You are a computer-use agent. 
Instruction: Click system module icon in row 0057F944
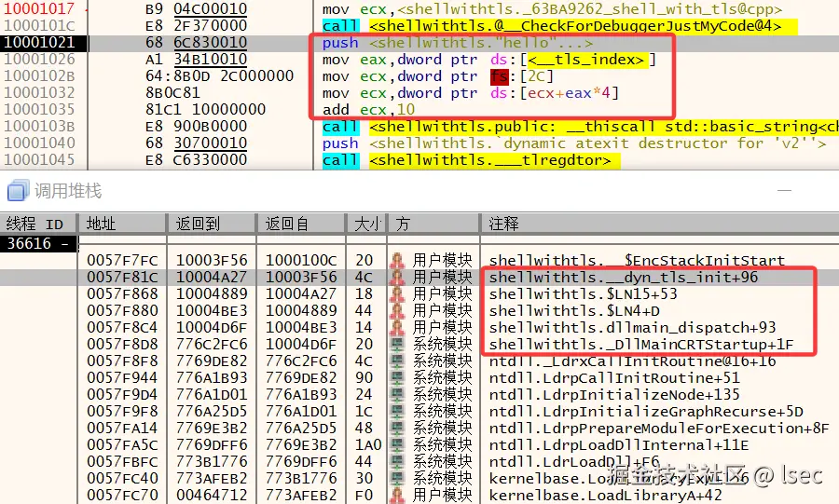(397, 378)
